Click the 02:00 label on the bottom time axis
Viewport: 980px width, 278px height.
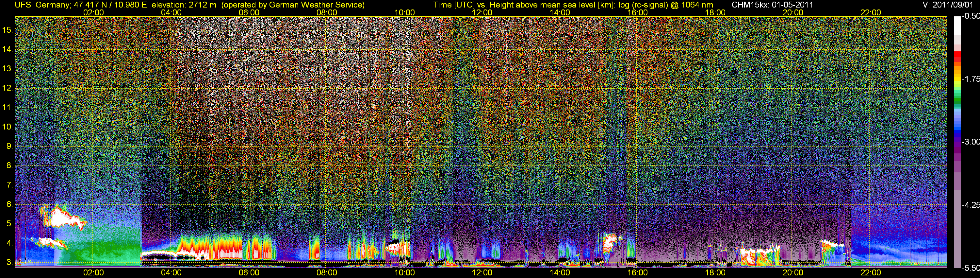click(x=93, y=273)
